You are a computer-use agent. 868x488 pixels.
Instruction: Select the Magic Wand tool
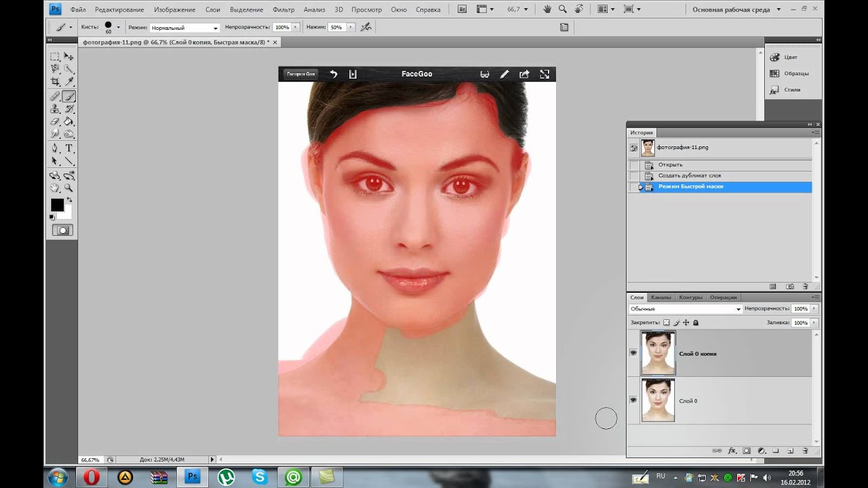(68, 69)
